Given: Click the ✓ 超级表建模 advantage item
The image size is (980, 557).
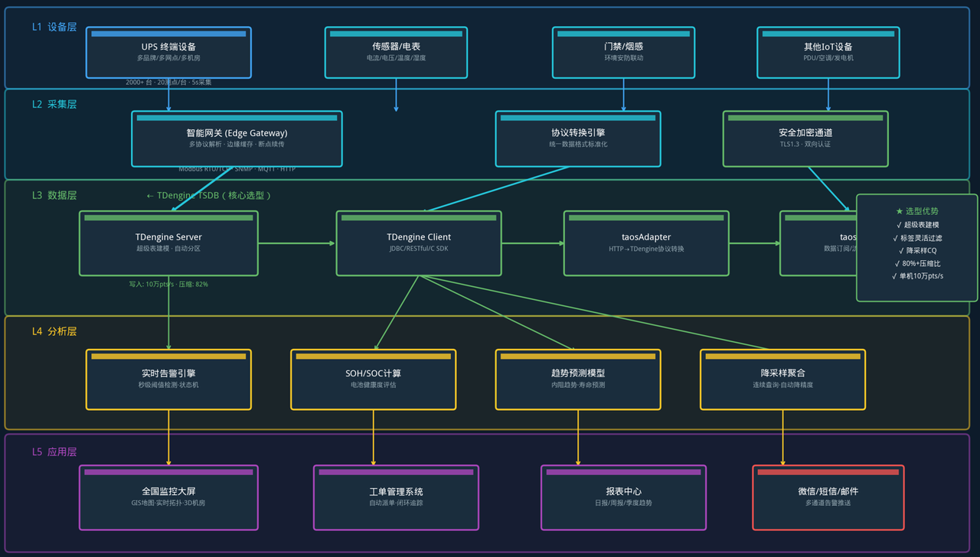Looking at the screenshot, I should click(917, 225).
